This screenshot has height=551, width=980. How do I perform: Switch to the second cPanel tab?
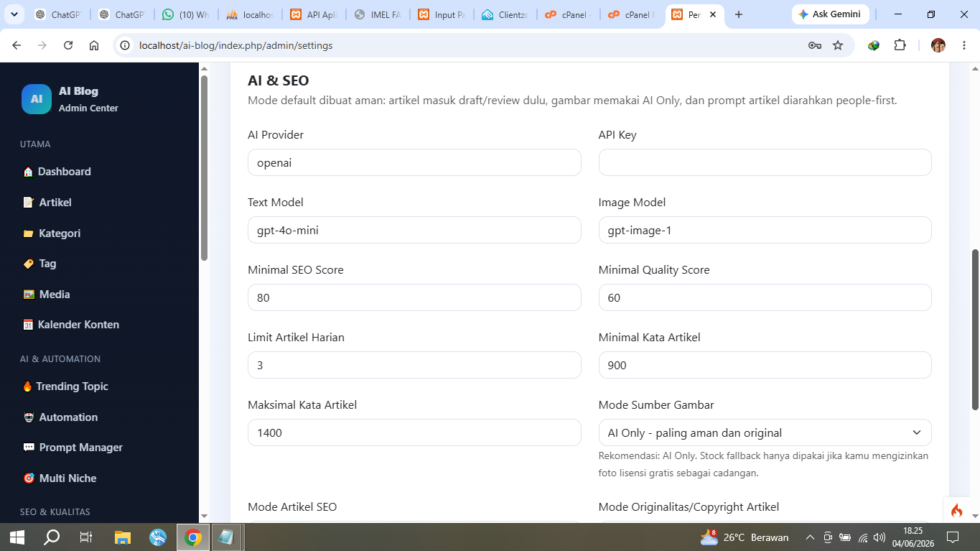click(x=632, y=14)
